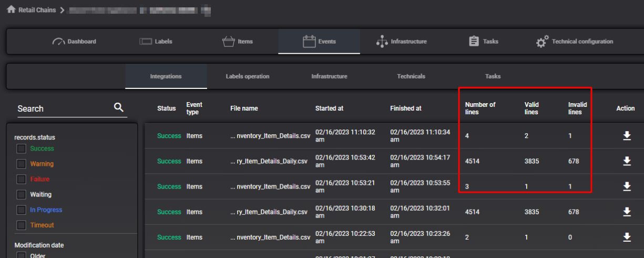Click the Infrastructure network icon
Viewport: 644px width, 258px height.
(x=382, y=42)
